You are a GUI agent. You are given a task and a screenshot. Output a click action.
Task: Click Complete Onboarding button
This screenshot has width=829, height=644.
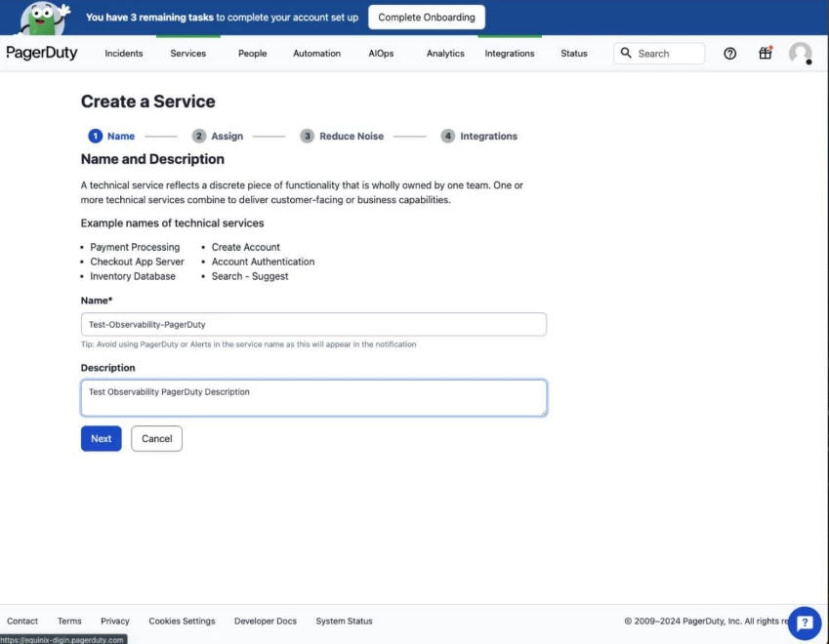[x=426, y=18]
